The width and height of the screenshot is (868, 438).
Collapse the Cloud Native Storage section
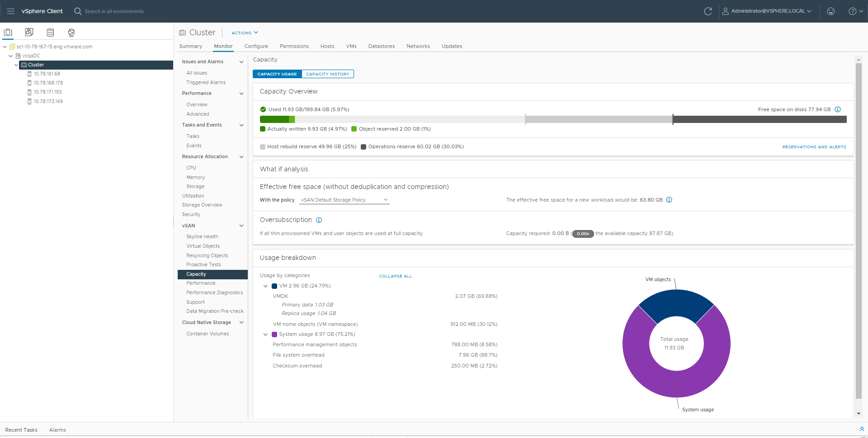point(241,322)
